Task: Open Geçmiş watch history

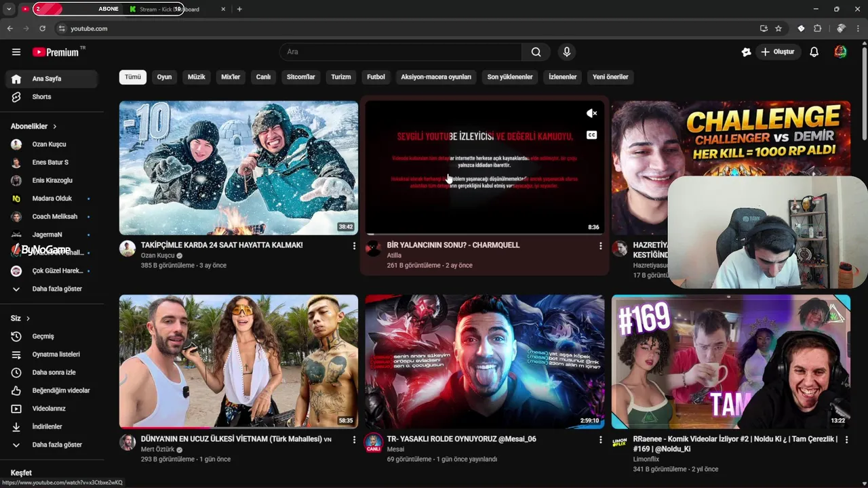Action: [x=51, y=336]
